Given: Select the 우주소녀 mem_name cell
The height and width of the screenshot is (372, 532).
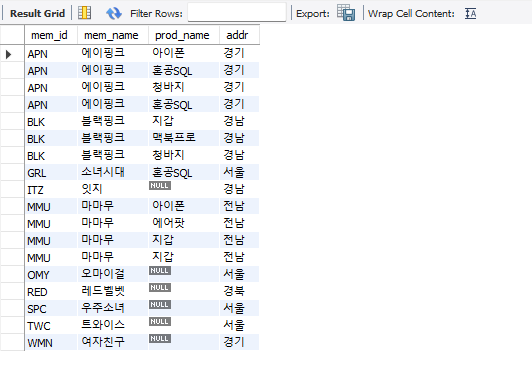Looking at the screenshot, I should 113,308.
